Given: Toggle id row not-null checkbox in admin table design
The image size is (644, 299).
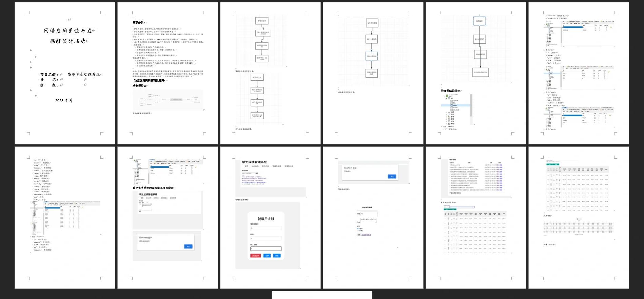Looking at the screenshot, I should click(x=606, y=27).
